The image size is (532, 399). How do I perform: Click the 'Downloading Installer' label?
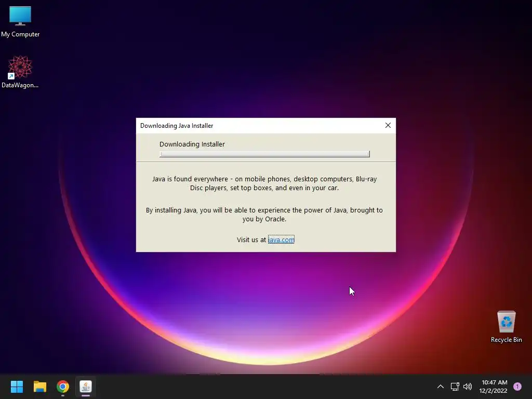[x=192, y=144]
